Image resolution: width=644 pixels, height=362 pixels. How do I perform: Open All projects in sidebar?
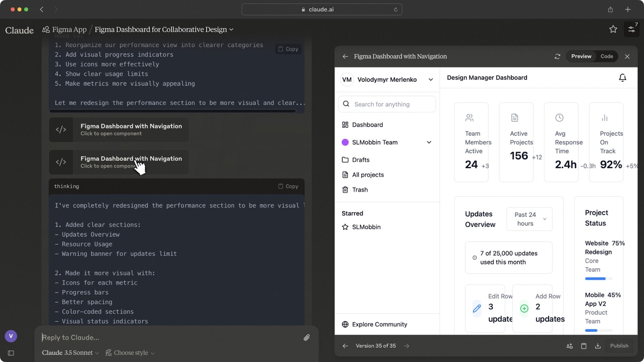click(368, 175)
